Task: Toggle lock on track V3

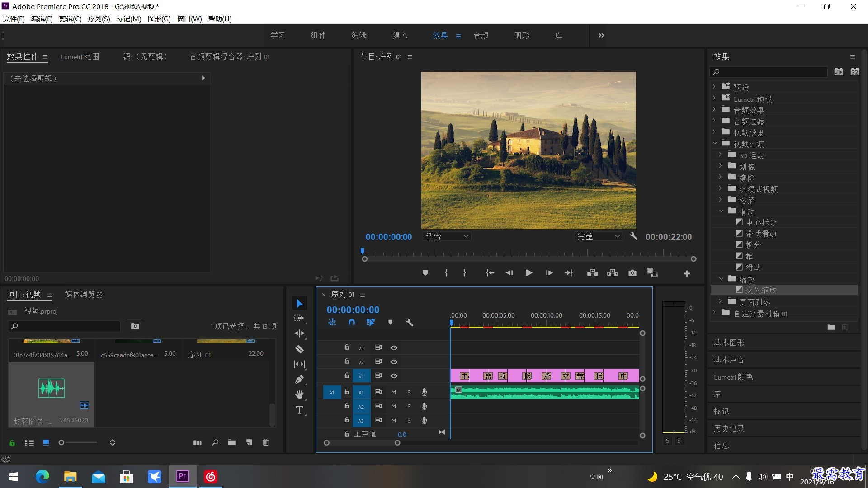Action: pyautogui.click(x=347, y=347)
